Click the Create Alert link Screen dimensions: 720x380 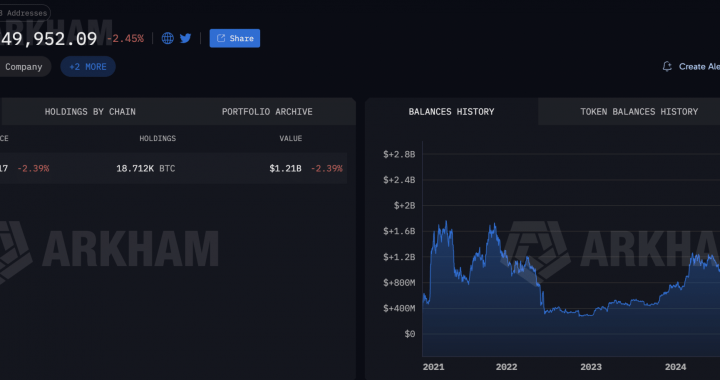pos(699,67)
